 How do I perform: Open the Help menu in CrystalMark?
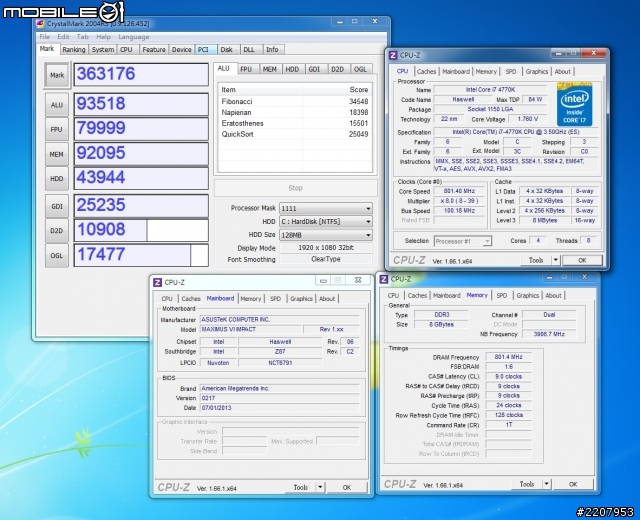pos(104,37)
